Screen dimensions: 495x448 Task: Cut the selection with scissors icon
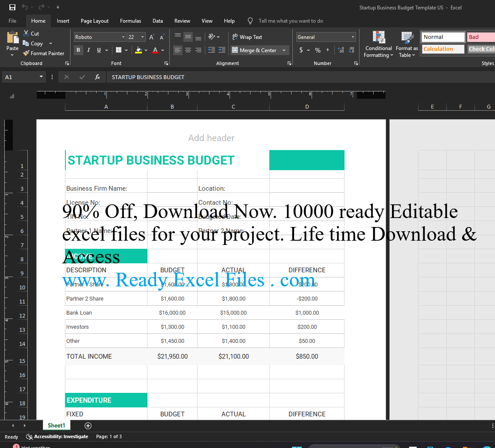[26, 33]
